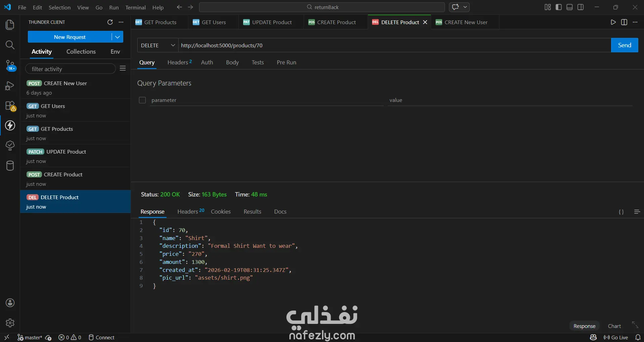644x342 pixels.
Task: Open Source Control view with 1K+ badge
Action: [10, 65]
